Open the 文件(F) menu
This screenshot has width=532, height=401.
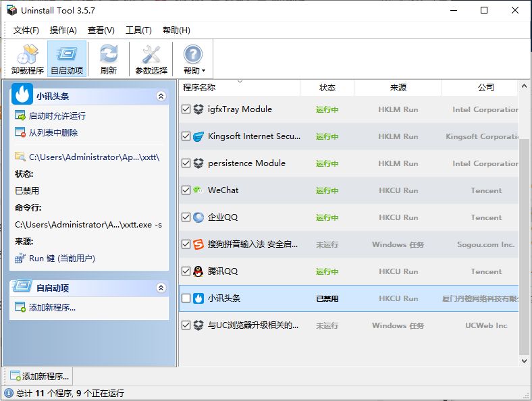click(26, 30)
